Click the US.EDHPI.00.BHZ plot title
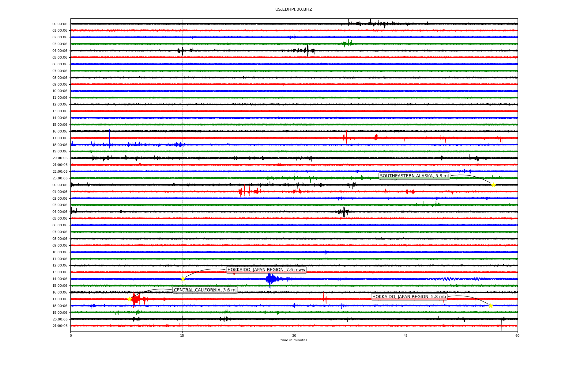 pyautogui.click(x=294, y=10)
